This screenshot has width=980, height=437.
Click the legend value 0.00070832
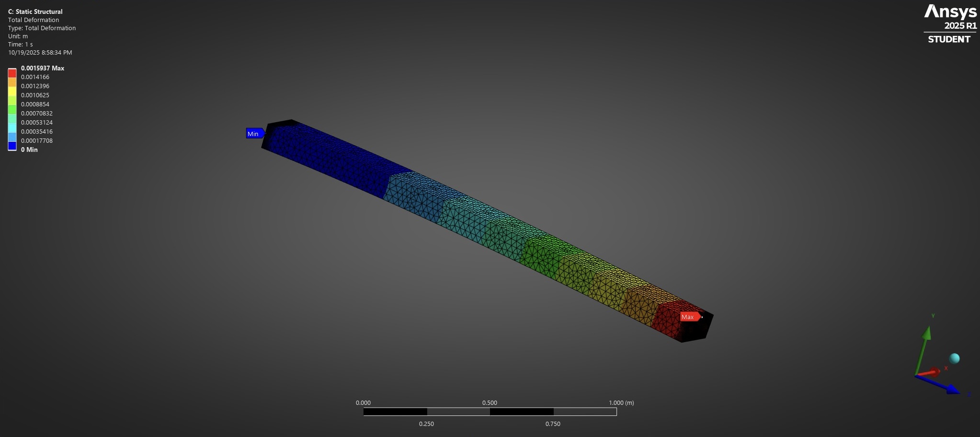click(37, 114)
